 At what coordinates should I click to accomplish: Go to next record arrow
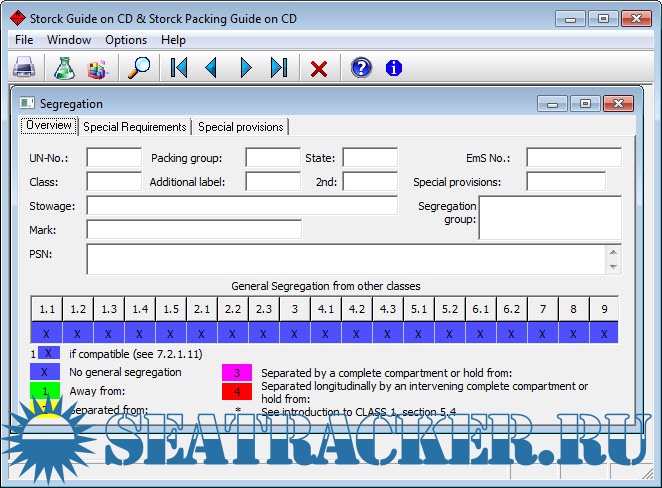coord(246,68)
